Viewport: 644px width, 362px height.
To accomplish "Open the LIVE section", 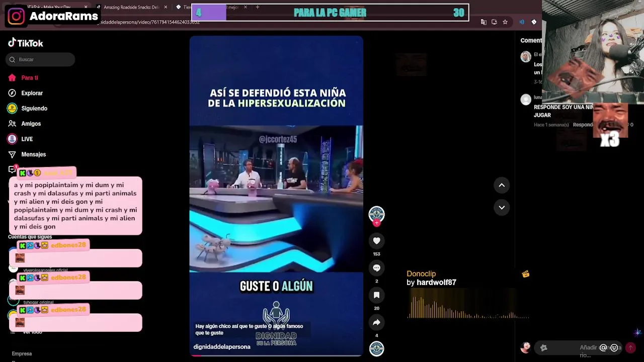I will [x=27, y=139].
